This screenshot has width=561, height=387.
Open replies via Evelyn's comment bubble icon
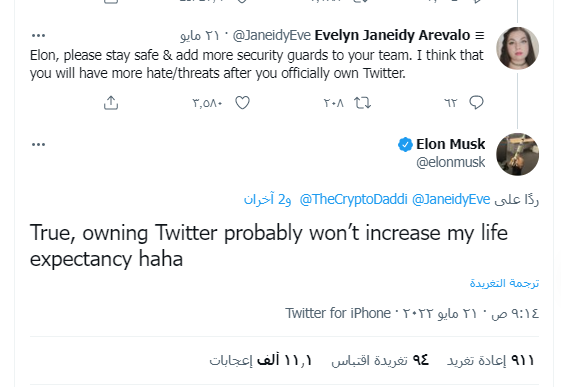click(476, 103)
